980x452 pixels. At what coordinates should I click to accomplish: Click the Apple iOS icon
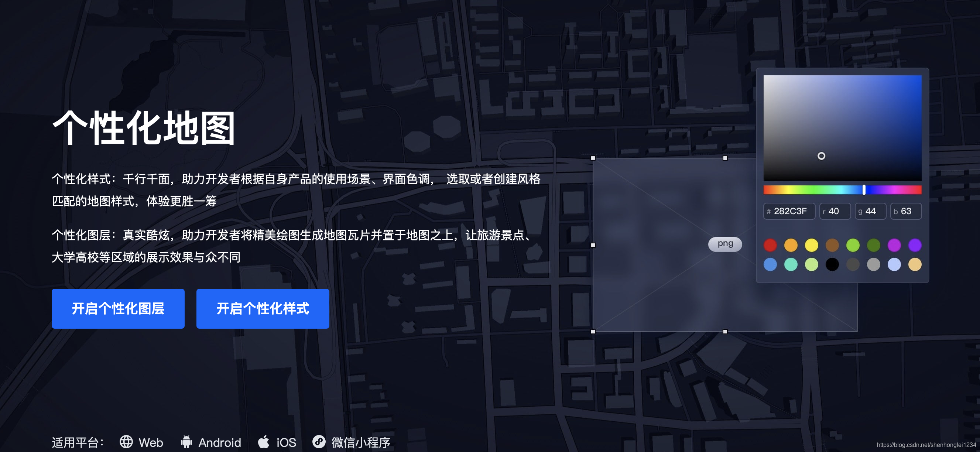point(264,442)
